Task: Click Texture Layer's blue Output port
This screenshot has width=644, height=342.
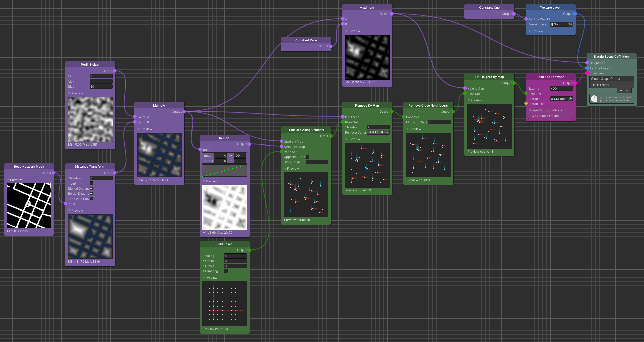Action: point(575,14)
